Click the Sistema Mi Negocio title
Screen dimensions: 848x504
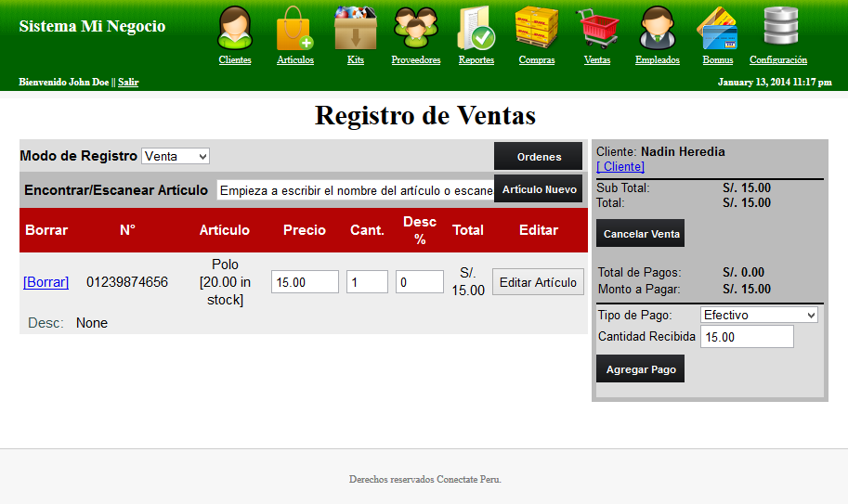coord(92,26)
